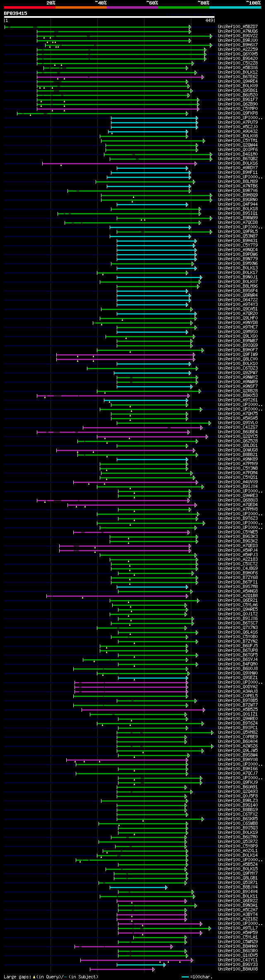
Task: Select the UniRef100_C4JBG9 hit label
Action: point(238,568)
